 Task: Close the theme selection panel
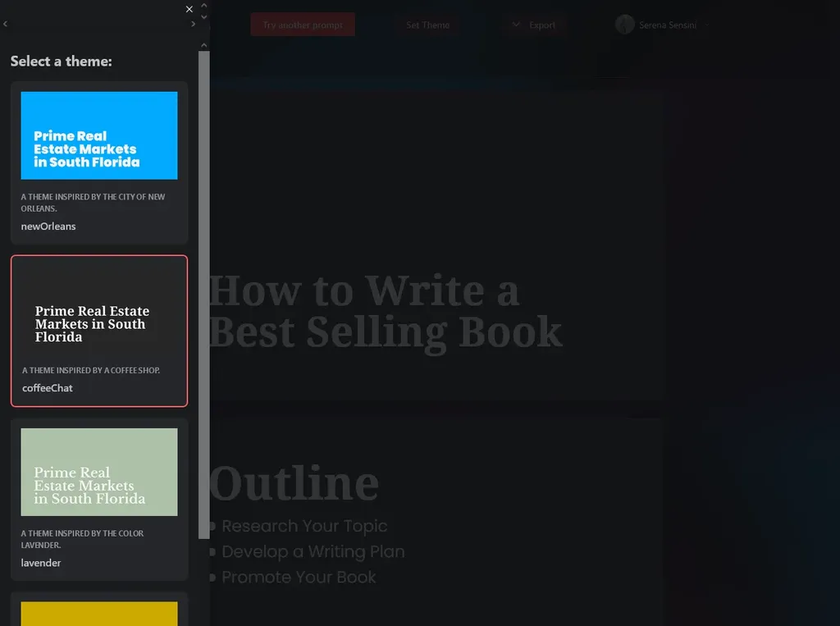(189, 9)
